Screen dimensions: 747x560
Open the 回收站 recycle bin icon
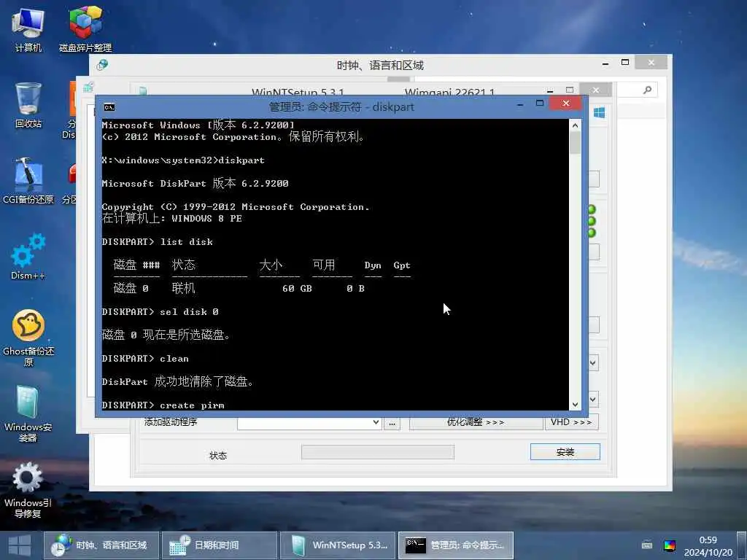click(x=28, y=106)
